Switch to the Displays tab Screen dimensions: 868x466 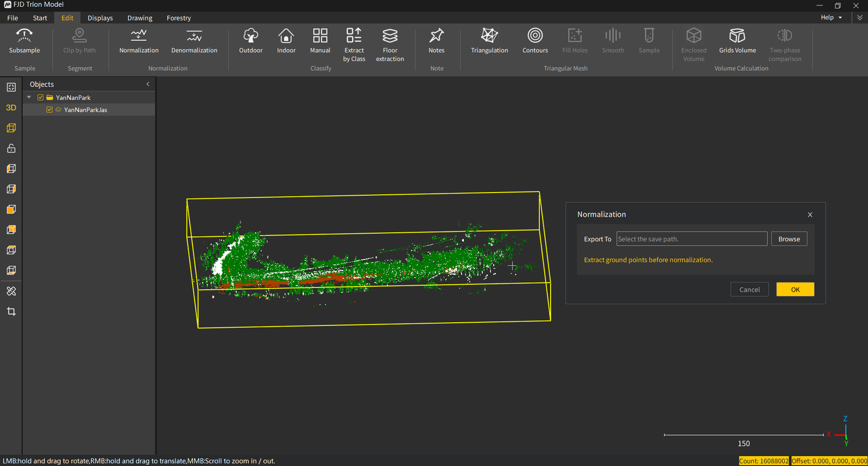[100, 18]
